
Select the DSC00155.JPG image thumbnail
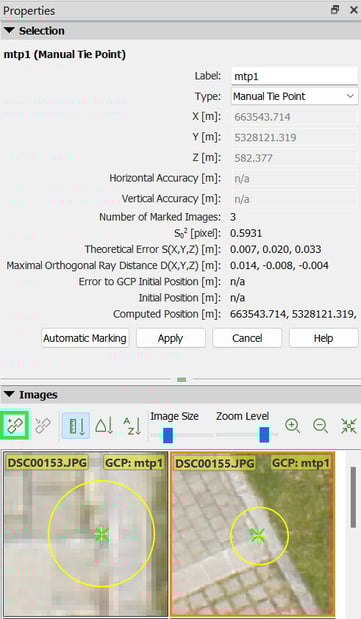coord(253,534)
